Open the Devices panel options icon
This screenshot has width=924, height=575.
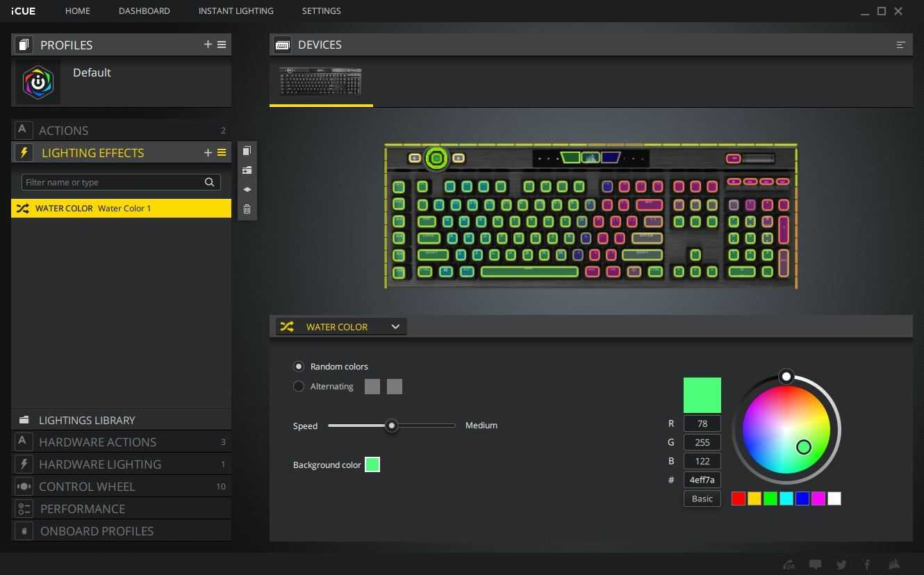[x=900, y=45]
